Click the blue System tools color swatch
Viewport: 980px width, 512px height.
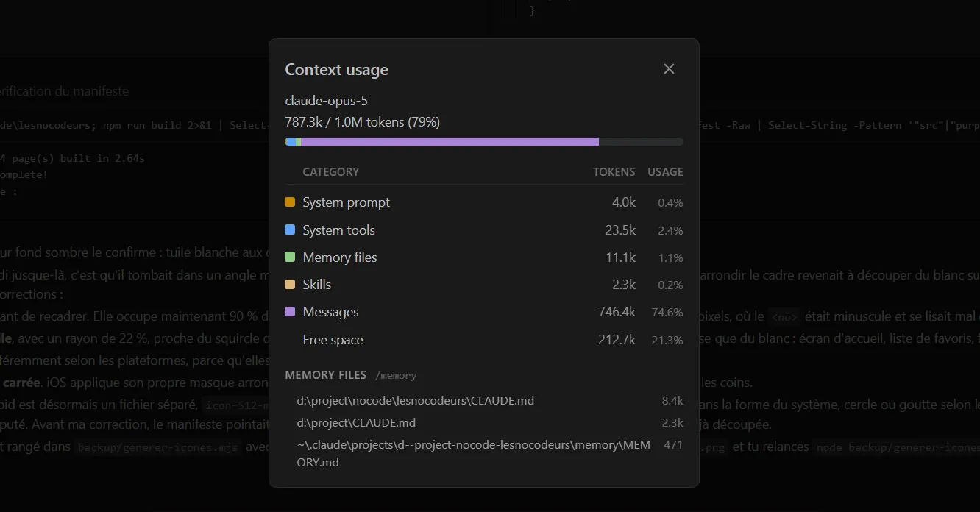(x=290, y=230)
